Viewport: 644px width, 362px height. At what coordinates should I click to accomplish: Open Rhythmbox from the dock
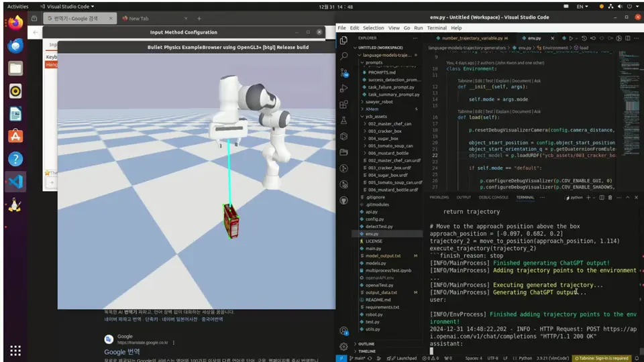(x=15, y=91)
